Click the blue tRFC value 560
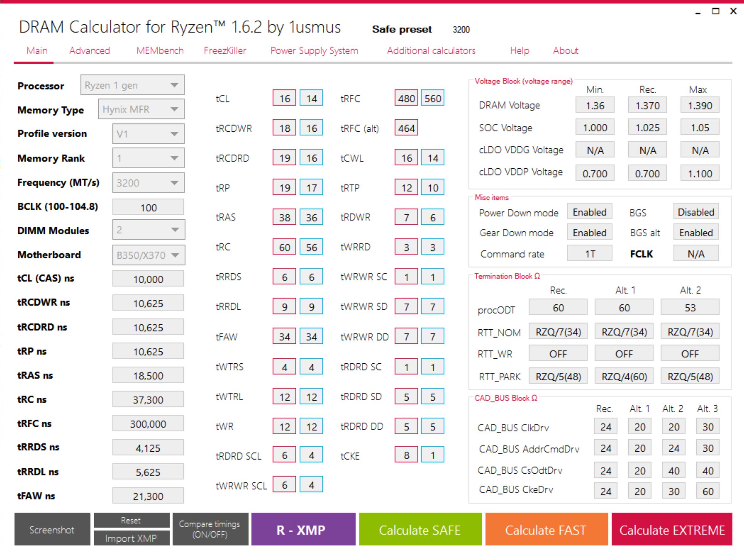744x560 pixels. (433, 98)
